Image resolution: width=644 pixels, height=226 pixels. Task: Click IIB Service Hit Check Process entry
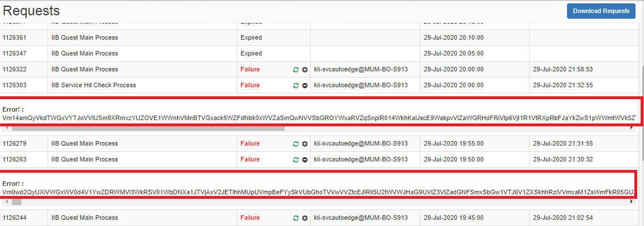point(93,85)
